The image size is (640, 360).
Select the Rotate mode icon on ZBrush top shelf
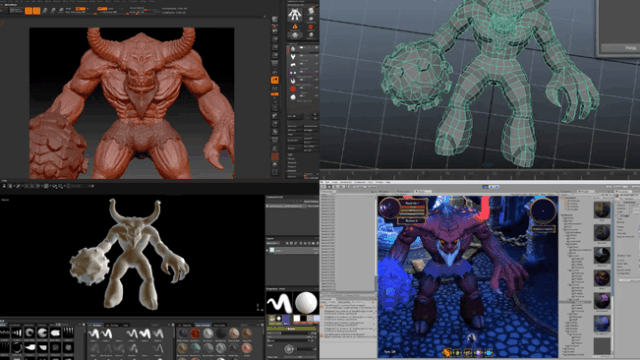pyautogui.click(x=61, y=11)
